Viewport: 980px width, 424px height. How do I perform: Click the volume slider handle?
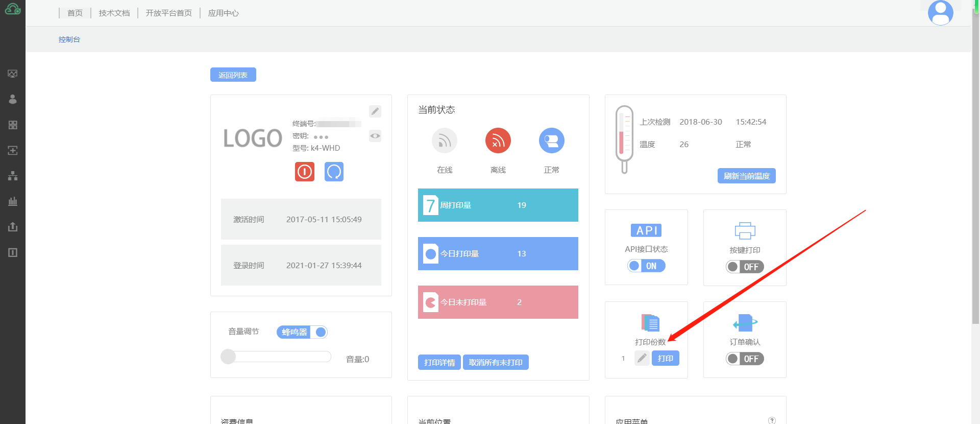(228, 357)
